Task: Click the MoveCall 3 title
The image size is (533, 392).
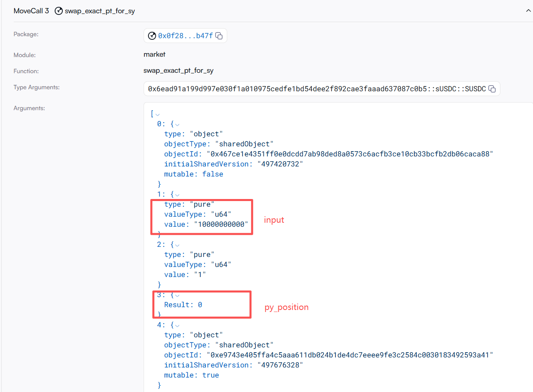Action: [31, 11]
